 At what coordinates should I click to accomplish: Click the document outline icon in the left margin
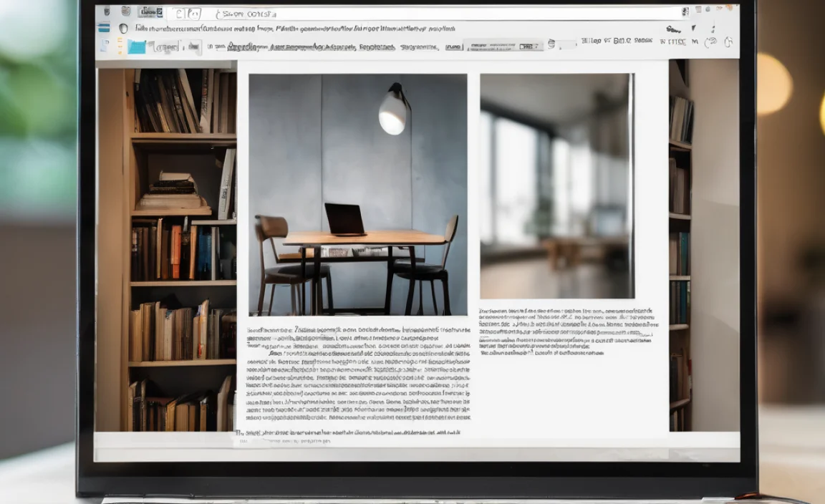click(x=104, y=46)
